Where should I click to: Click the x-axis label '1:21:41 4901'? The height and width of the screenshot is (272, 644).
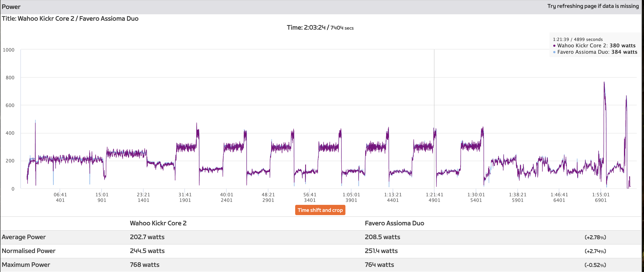tap(434, 197)
